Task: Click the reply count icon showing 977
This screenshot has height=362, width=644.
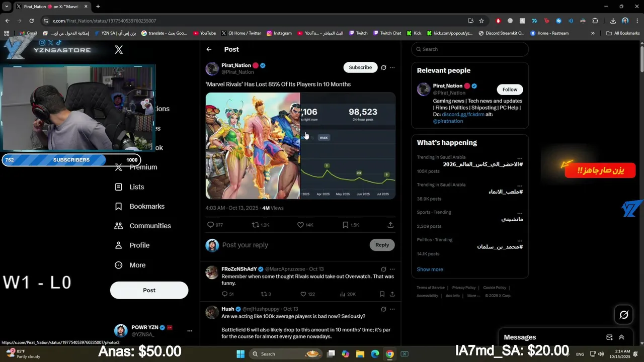Action: point(211,225)
